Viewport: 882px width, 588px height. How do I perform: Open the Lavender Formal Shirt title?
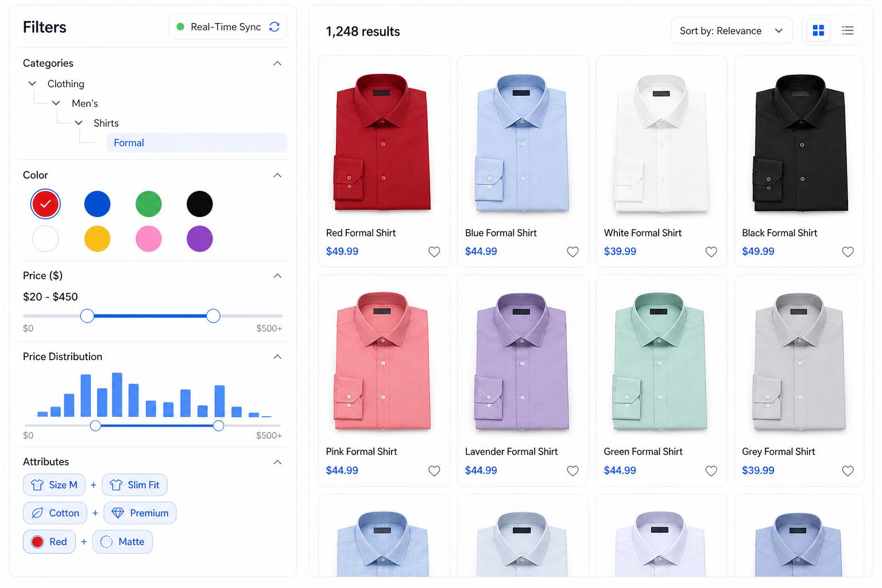click(511, 451)
